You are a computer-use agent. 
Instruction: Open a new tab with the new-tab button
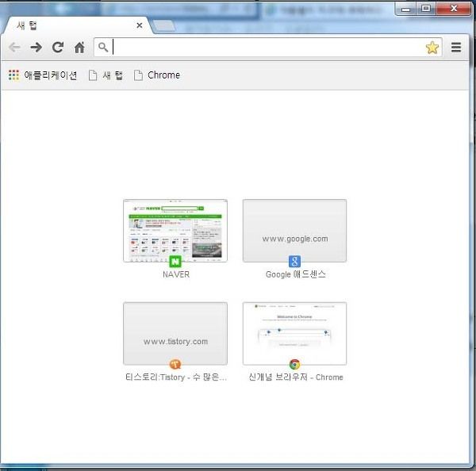(164, 26)
